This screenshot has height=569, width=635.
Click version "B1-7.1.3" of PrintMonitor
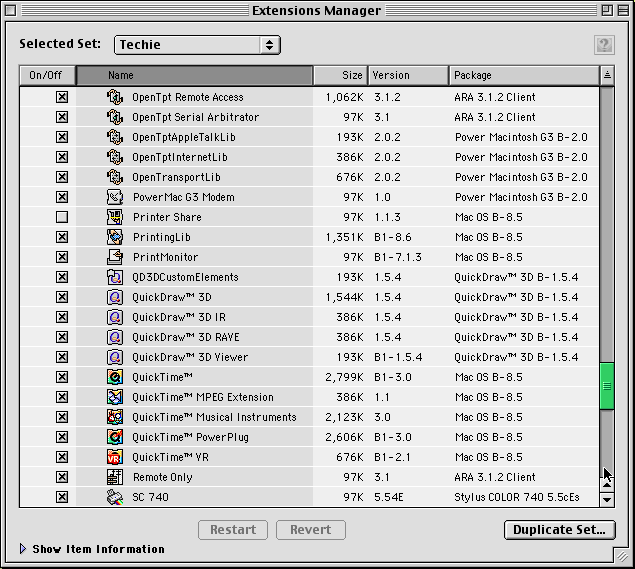[x=398, y=257]
